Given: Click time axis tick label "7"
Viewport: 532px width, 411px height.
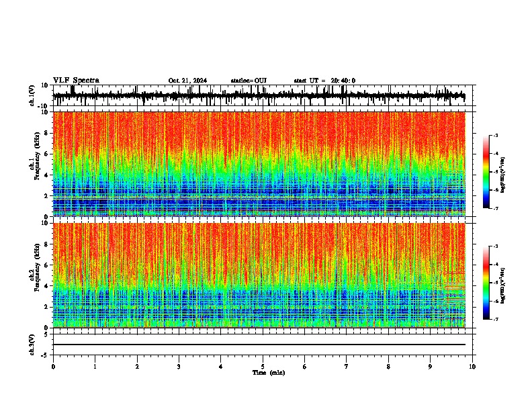Looking at the screenshot, I should pos(347,367).
